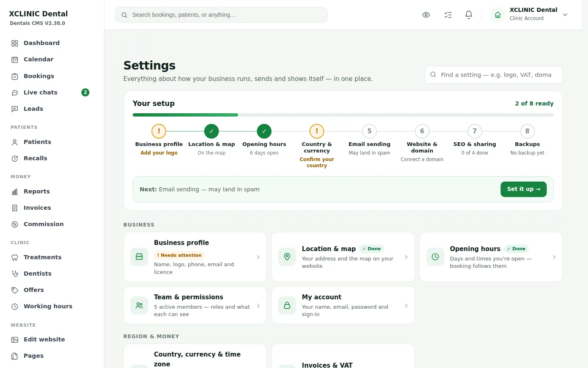Toggle the eye preview icon
588x368 pixels.
426,15
